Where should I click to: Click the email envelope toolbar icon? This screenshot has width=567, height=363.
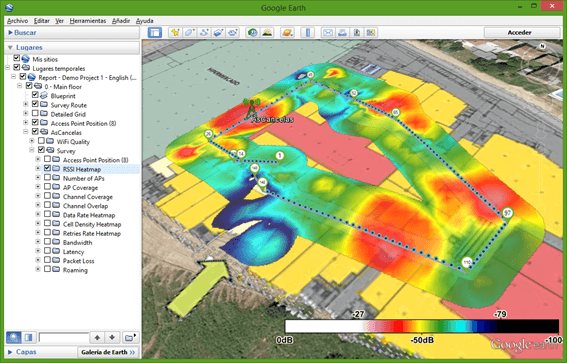[x=328, y=33]
